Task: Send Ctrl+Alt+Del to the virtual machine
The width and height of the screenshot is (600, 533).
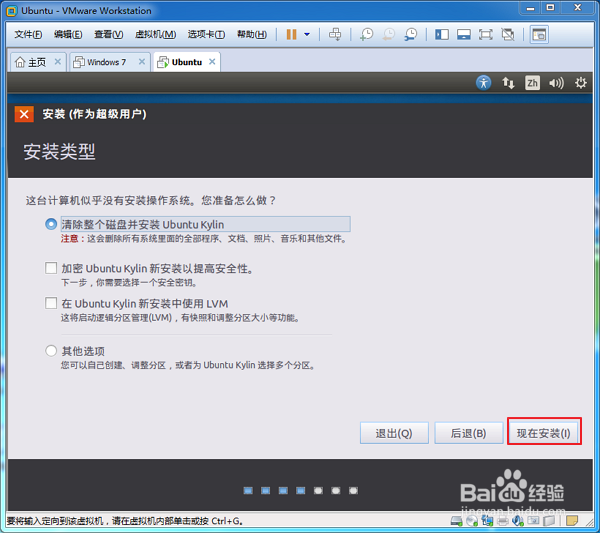Action: 335,34
